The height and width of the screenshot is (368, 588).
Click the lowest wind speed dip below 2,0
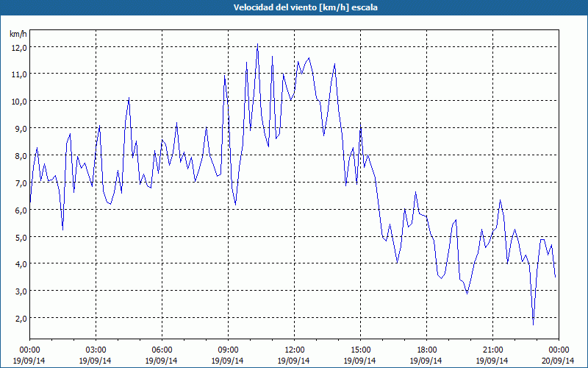tap(534, 324)
